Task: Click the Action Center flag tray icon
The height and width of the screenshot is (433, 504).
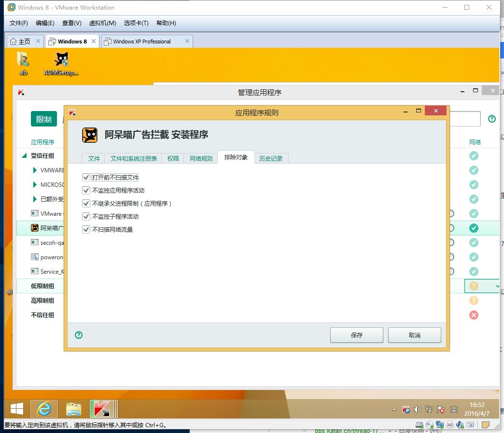Action: click(441, 409)
